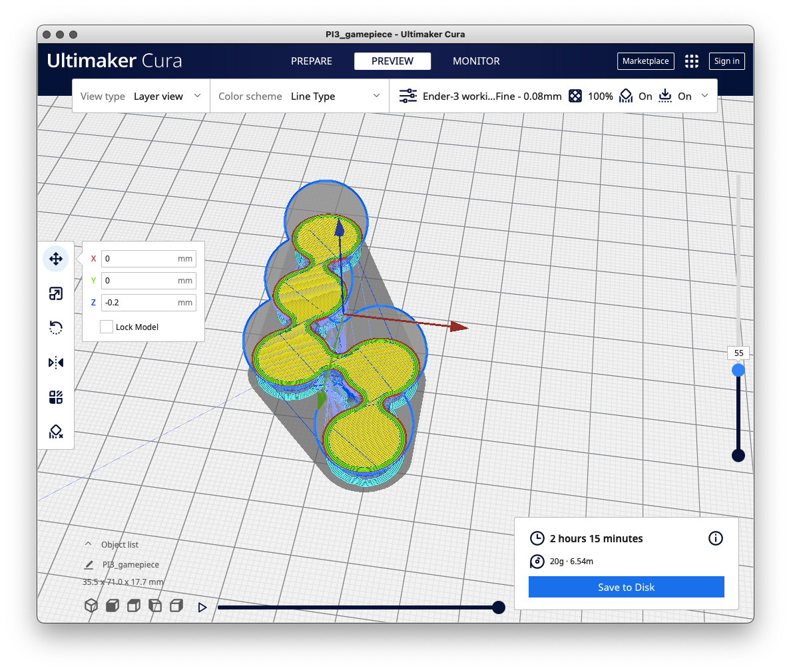Screen dimensions: 791x672
Task: Open the Marketplace button
Action: pos(645,61)
